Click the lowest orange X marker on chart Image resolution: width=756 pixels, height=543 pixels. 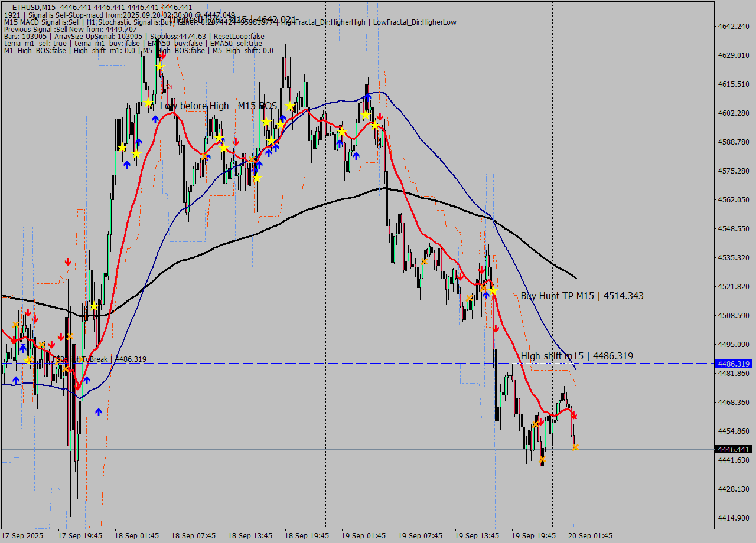coord(542,459)
